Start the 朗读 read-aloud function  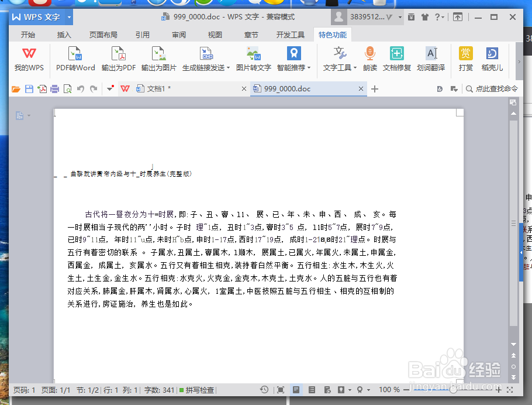pos(369,59)
